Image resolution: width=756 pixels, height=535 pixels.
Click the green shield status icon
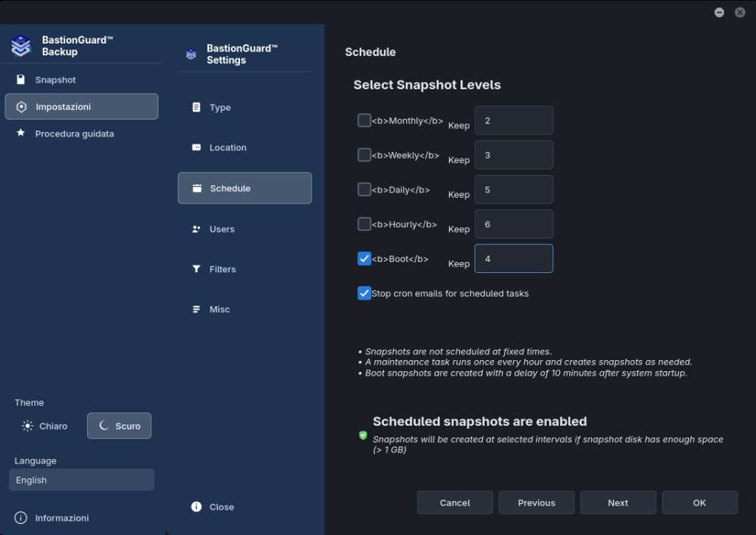pyautogui.click(x=363, y=435)
